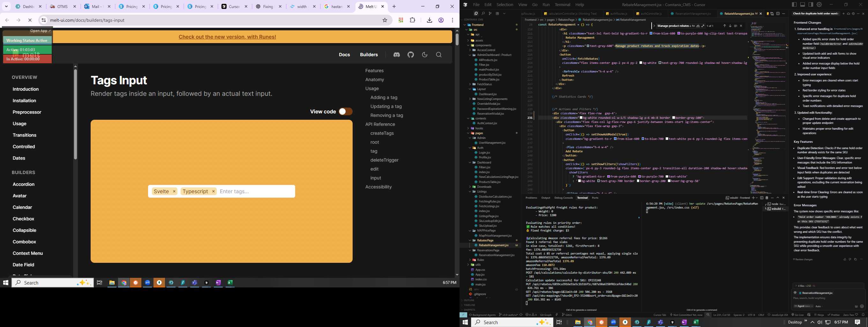Open the File menu in Cursor
The height and width of the screenshot is (327, 868).
[476, 4]
